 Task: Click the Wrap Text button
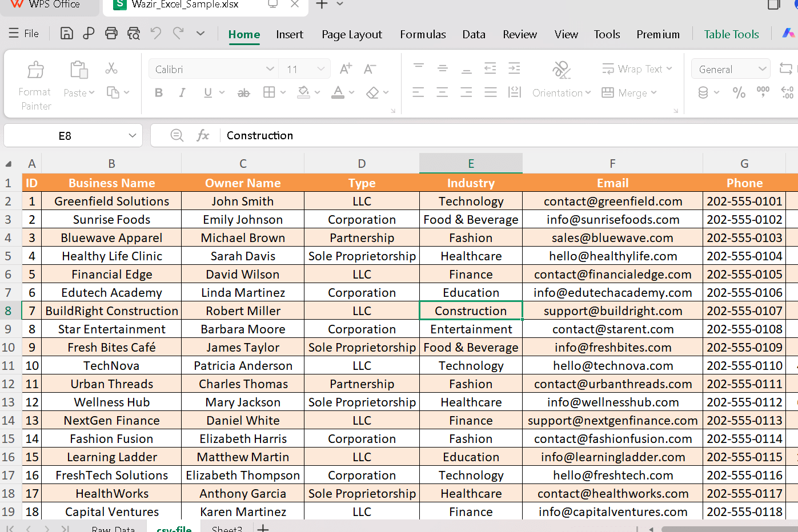[637, 68]
